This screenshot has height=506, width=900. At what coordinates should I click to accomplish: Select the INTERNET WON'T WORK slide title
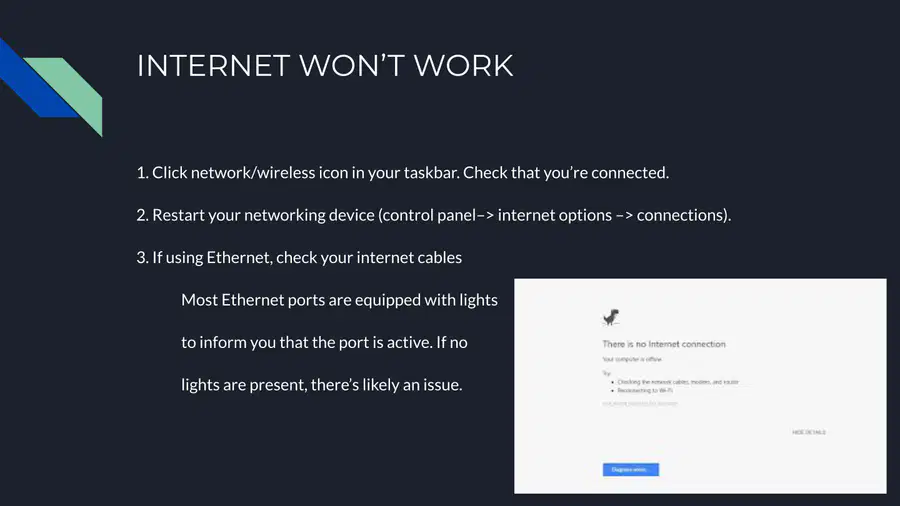[325, 65]
